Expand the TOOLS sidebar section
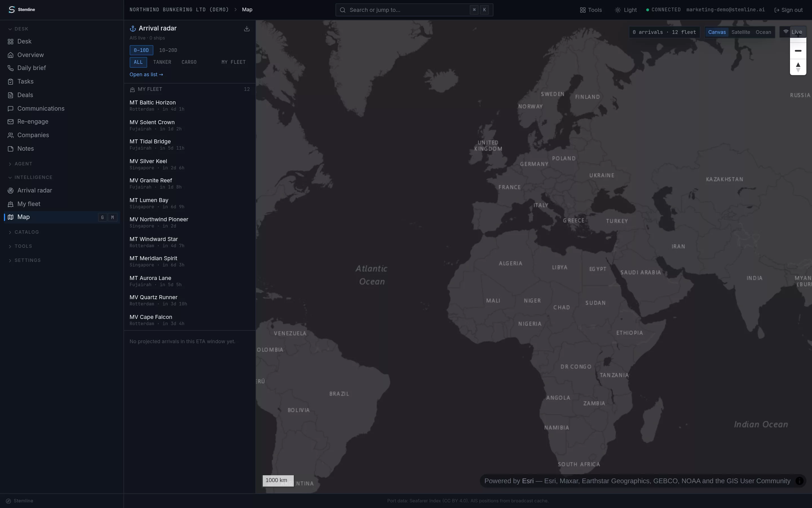812x508 pixels. [20, 246]
